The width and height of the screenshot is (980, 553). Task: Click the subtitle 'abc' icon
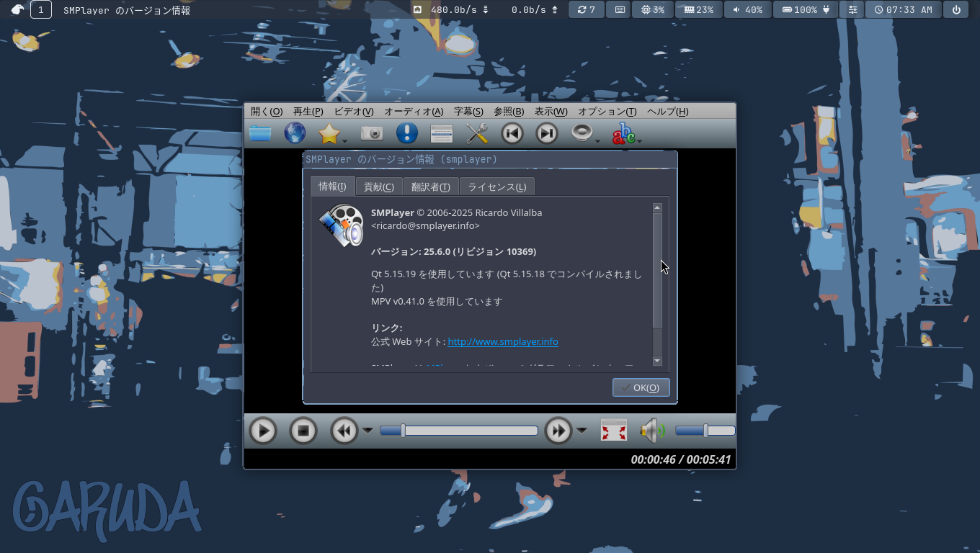click(x=623, y=133)
